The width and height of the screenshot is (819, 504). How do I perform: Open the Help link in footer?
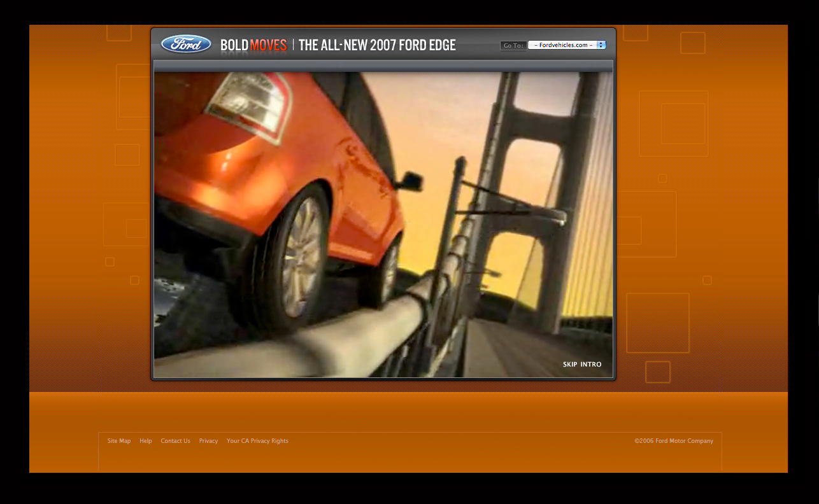point(146,441)
